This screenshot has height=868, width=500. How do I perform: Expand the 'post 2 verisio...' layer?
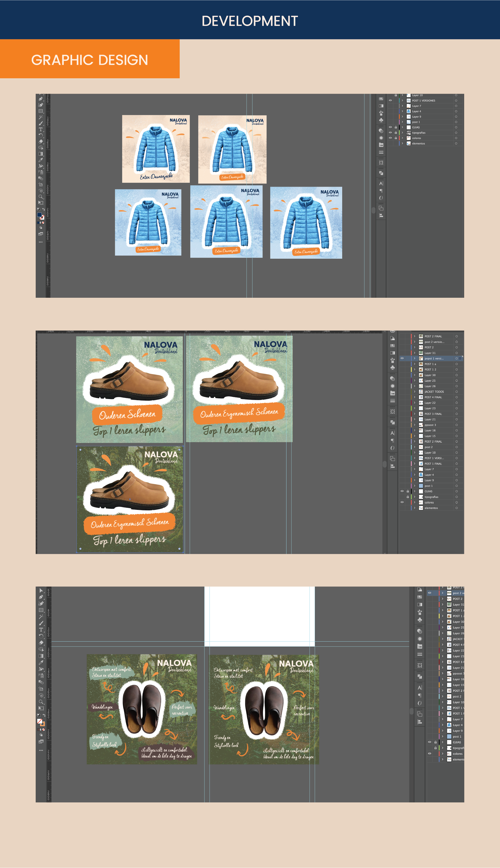coord(415,342)
